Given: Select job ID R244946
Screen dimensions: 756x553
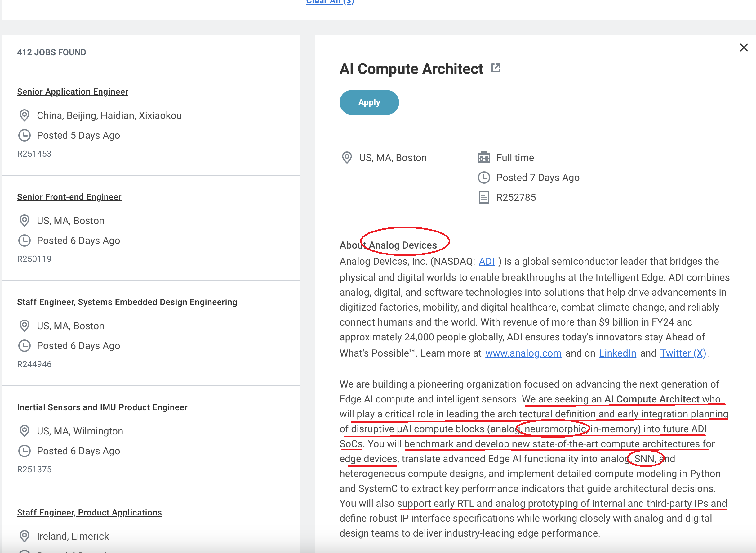Looking at the screenshot, I should 34,364.
